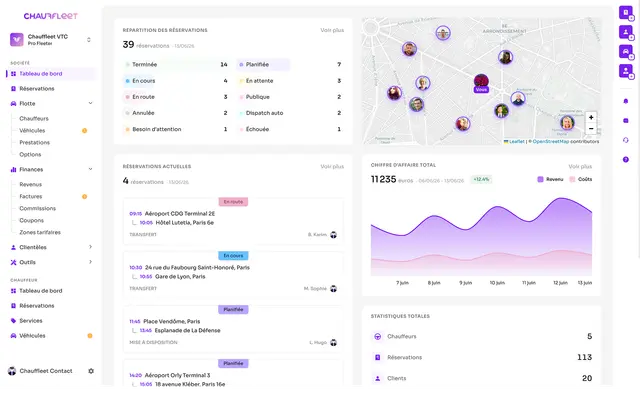
Task: Open the Chauffleet VTC company switcher
Action: [51, 40]
